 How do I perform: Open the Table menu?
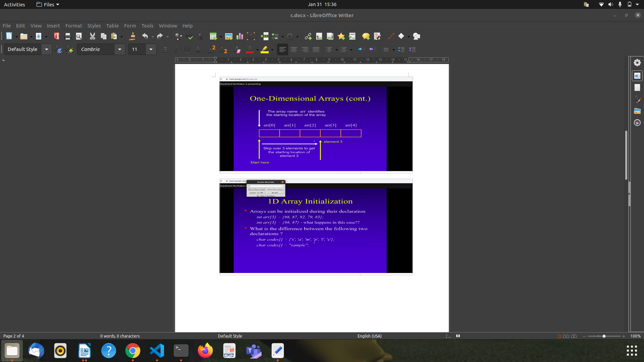tap(112, 25)
